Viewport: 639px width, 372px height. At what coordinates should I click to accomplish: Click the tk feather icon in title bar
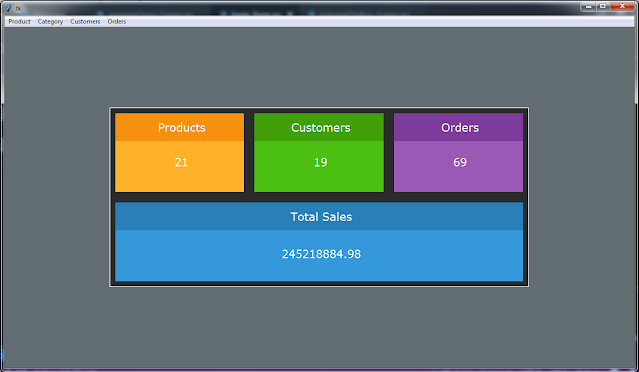[x=9, y=8]
